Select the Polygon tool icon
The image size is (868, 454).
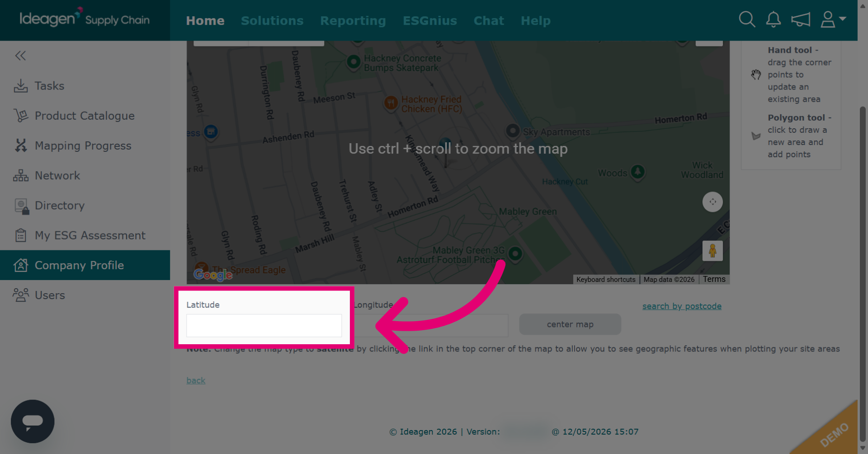[x=756, y=136]
